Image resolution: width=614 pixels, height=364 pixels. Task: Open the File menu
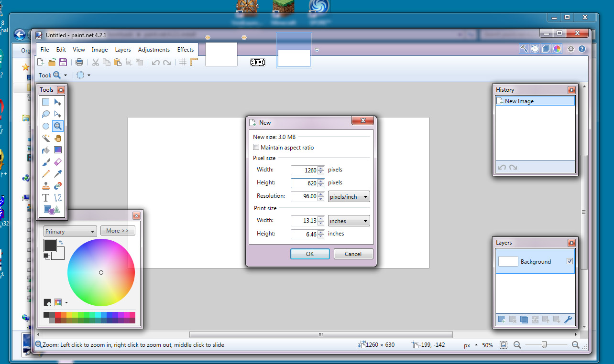(44, 49)
